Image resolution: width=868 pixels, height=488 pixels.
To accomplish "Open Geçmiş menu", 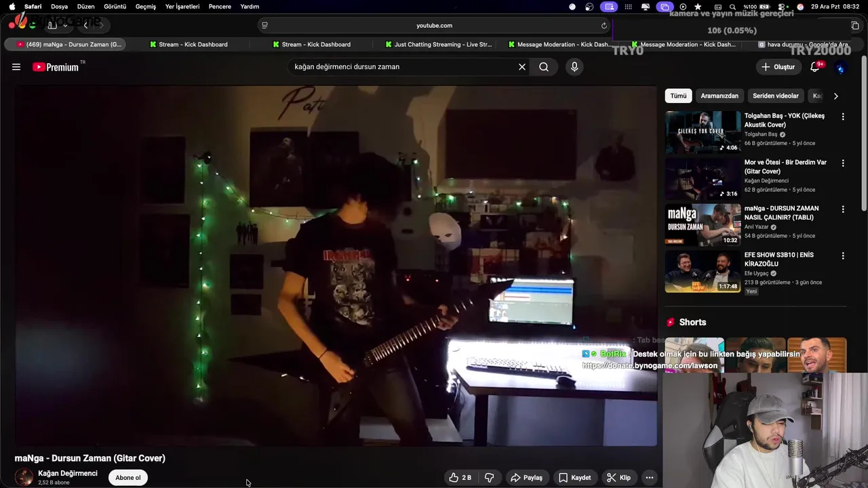I will pos(146,7).
